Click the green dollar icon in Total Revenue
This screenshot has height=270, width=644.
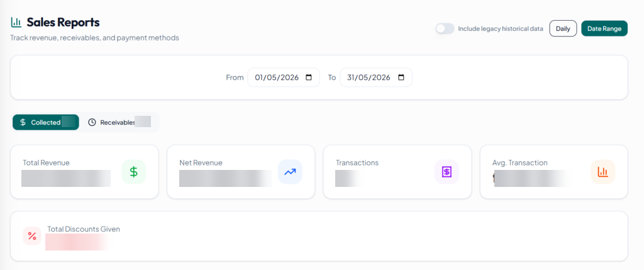(133, 172)
